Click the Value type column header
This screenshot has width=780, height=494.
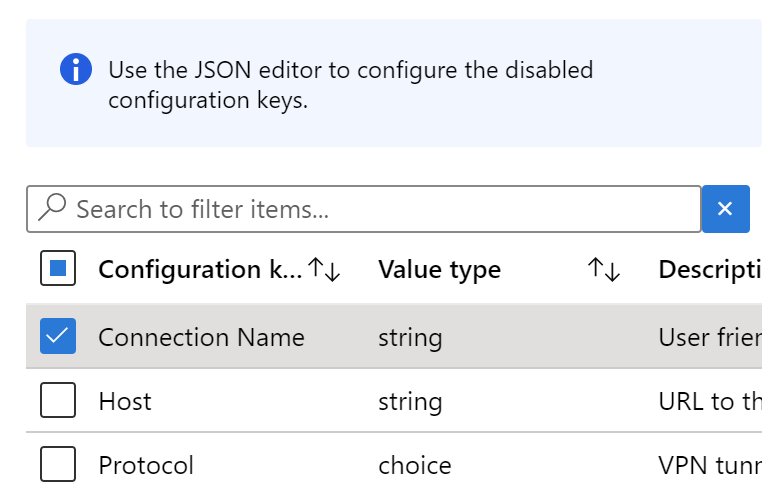point(439,270)
